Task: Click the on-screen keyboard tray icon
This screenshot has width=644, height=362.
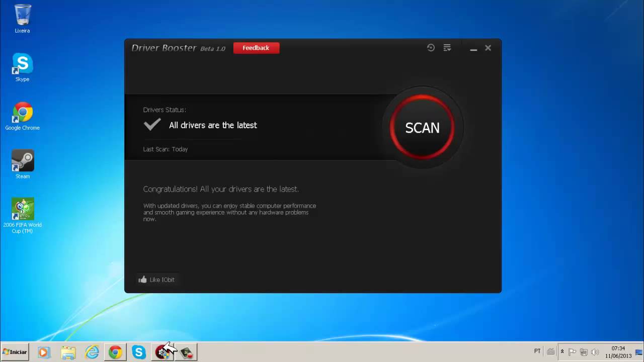Action: (551, 352)
